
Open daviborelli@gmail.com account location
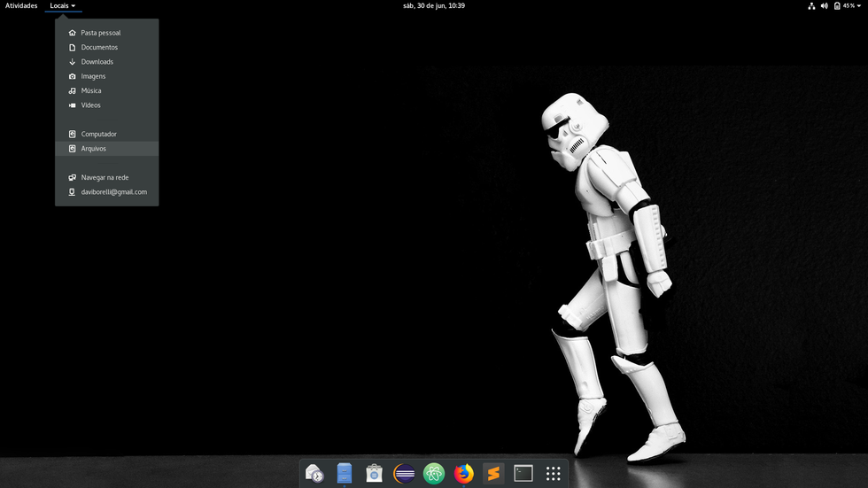tap(107, 191)
